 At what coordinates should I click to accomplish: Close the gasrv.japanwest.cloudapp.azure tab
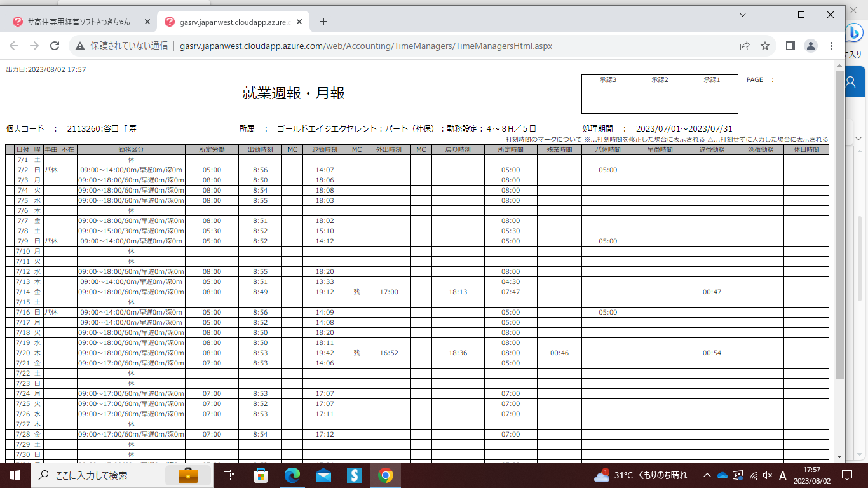(299, 22)
